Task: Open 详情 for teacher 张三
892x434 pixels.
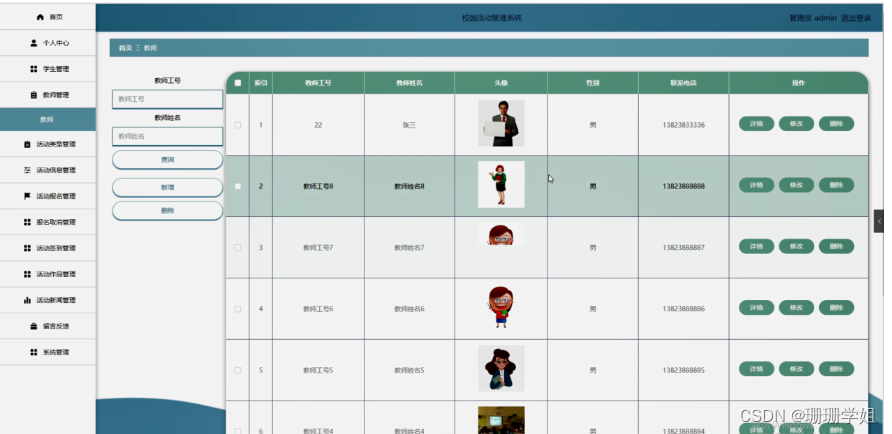Action: 756,123
